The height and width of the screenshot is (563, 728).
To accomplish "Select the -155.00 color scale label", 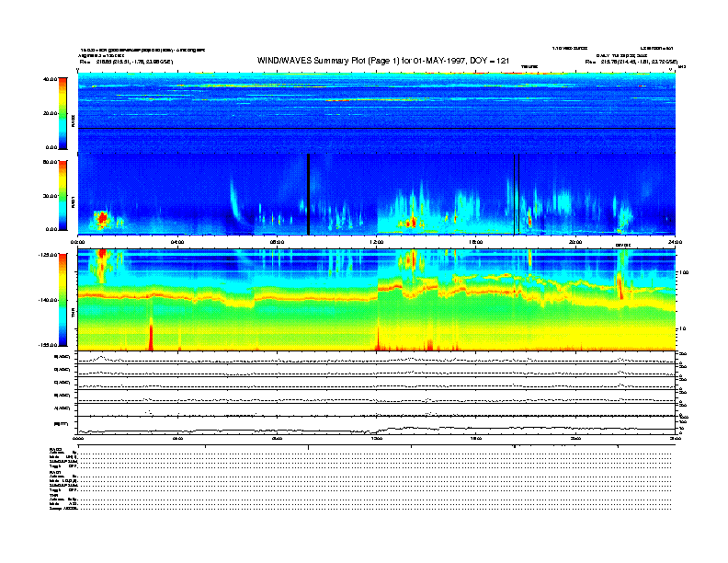I will click(48, 345).
